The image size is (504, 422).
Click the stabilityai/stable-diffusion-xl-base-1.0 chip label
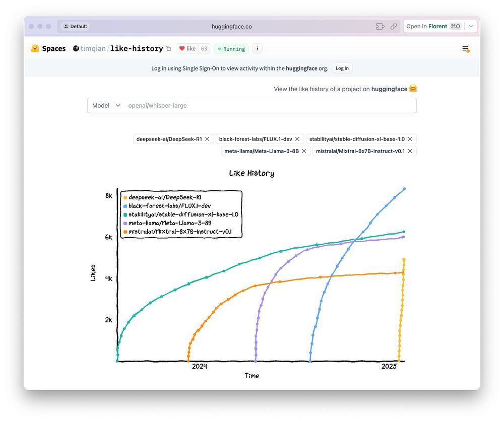coord(357,139)
